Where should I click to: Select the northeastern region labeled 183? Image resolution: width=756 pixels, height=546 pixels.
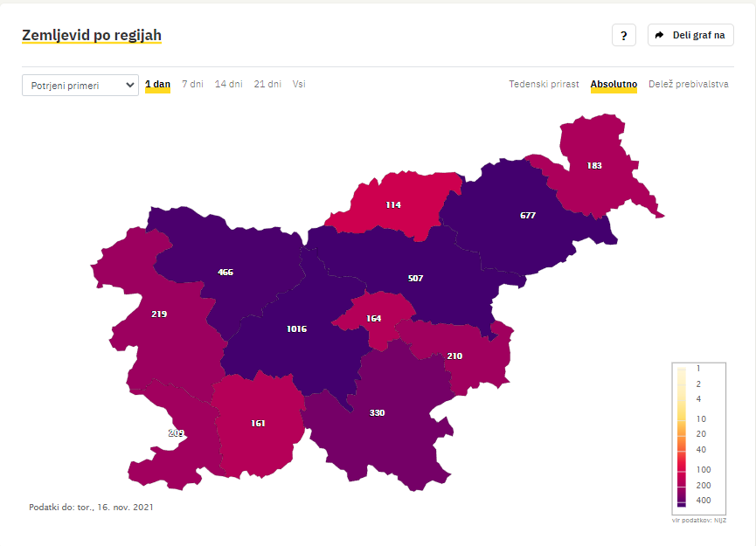tap(594, 166)
